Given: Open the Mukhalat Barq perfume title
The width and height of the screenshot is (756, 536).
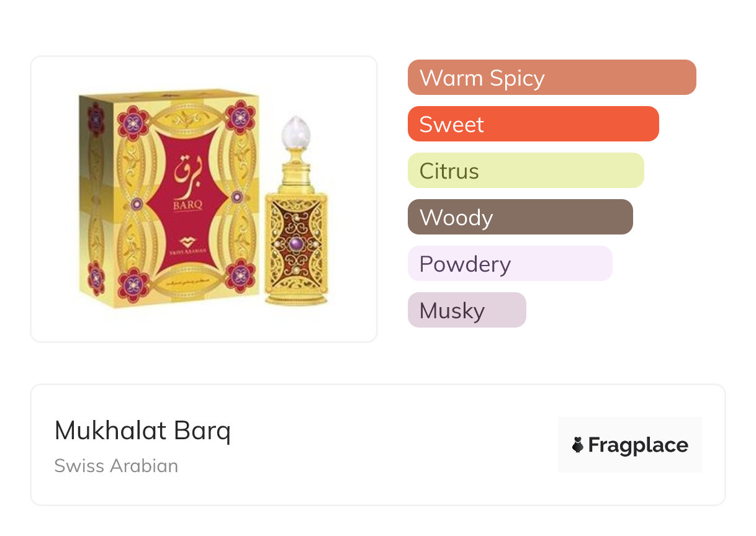Looking at the screenshot, I should [142, 431].
